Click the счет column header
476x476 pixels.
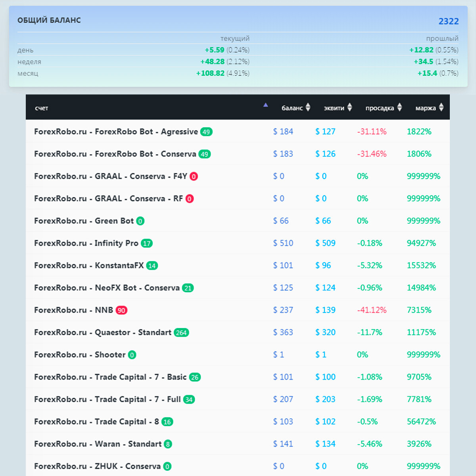pos(41,108)
